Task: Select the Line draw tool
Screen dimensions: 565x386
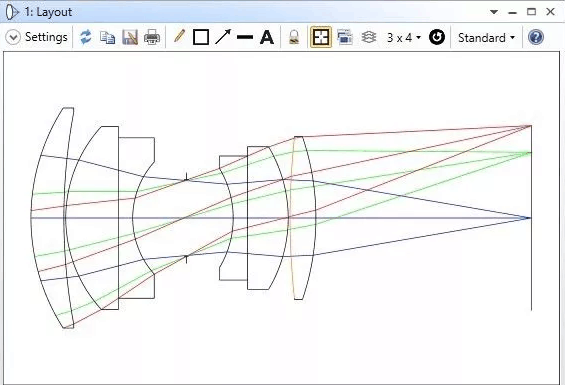Action: [245, 37]
